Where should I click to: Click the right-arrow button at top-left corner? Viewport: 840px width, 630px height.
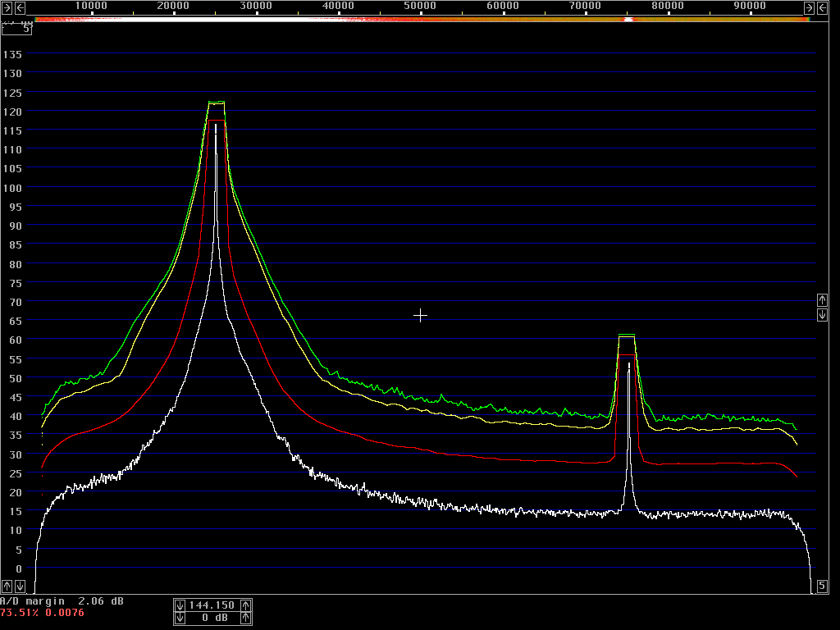point(7,7)
